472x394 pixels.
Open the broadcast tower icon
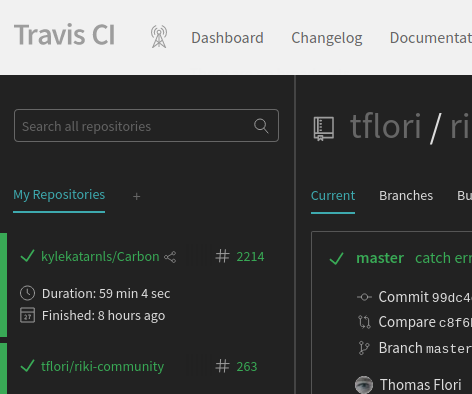pyautogui.click(x=159, y=37)
